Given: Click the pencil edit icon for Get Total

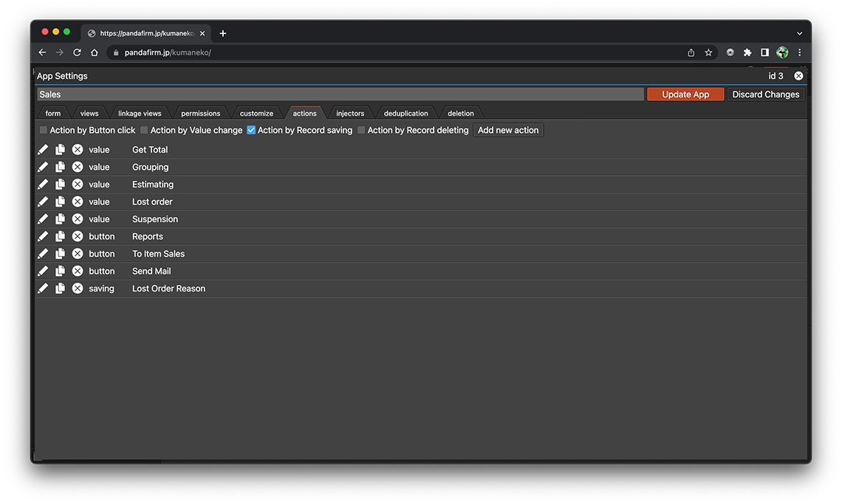Looking at the screenshot, I should click(43, 150).
